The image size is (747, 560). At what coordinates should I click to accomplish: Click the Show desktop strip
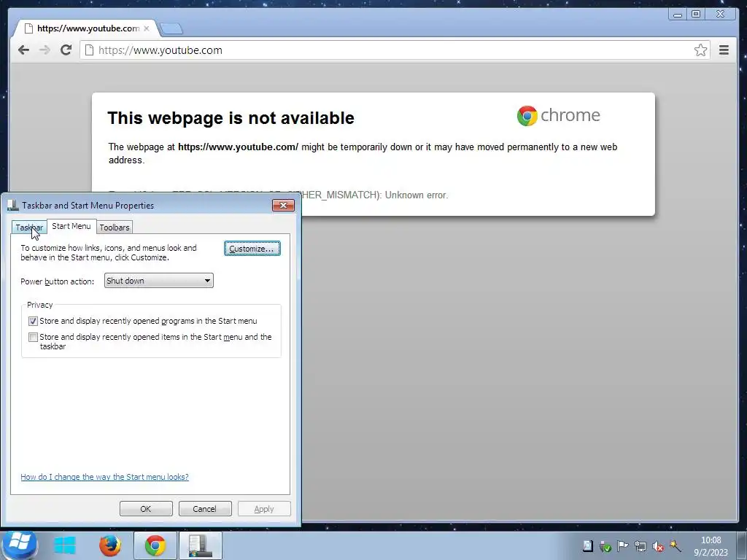[743, 545]
